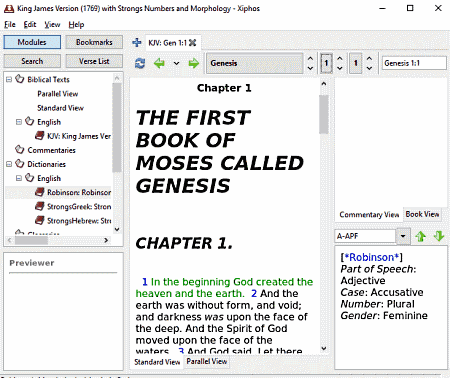
Task: Open the View menu
Action: coord(52,25)
